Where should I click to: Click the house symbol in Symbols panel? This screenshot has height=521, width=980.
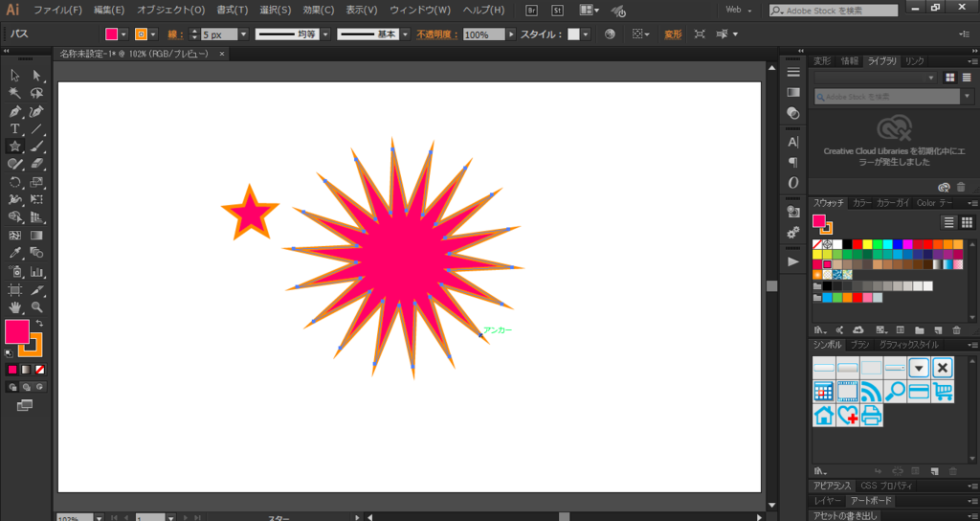[824, 416]
